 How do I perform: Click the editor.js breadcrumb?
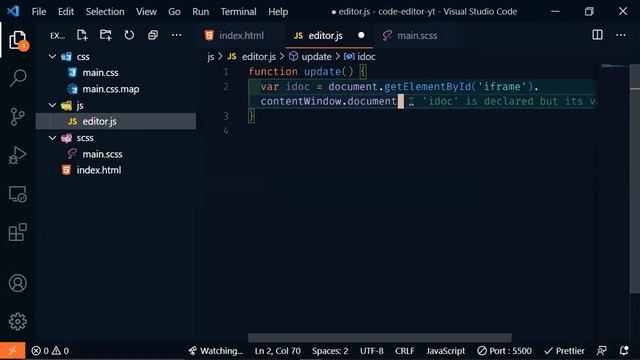click(259, 57)
